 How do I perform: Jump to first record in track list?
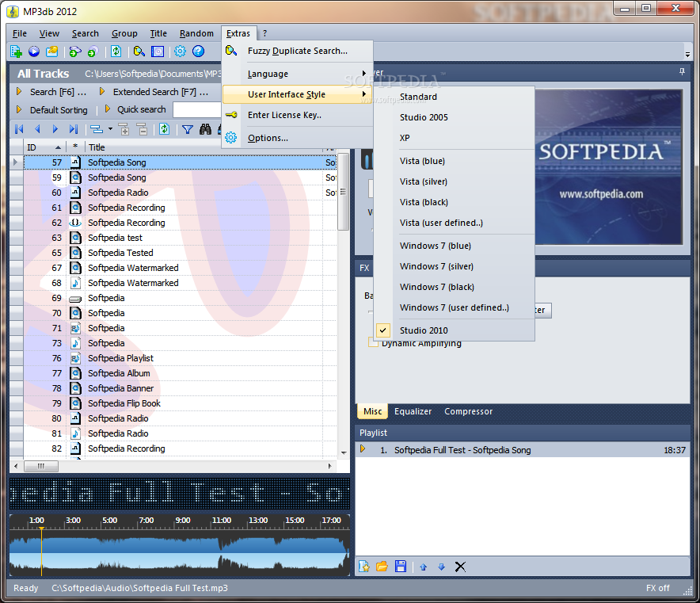coord(19,129)
